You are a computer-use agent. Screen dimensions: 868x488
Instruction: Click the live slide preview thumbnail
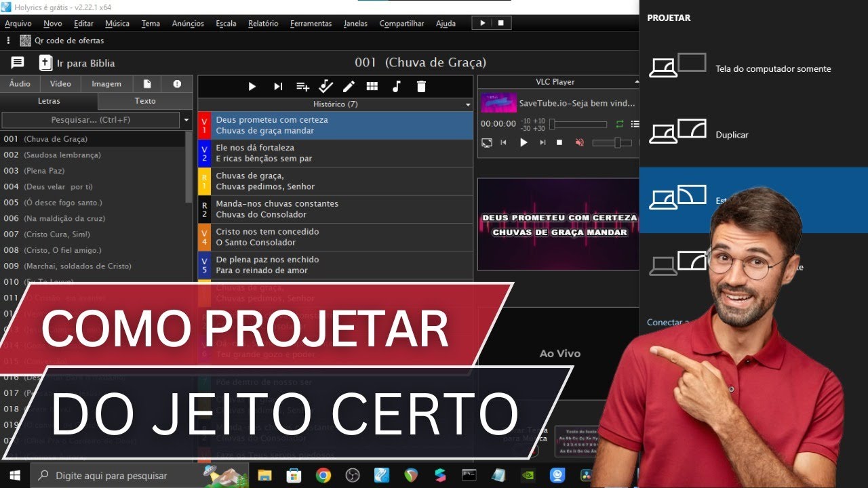click(x=558, y=224)
